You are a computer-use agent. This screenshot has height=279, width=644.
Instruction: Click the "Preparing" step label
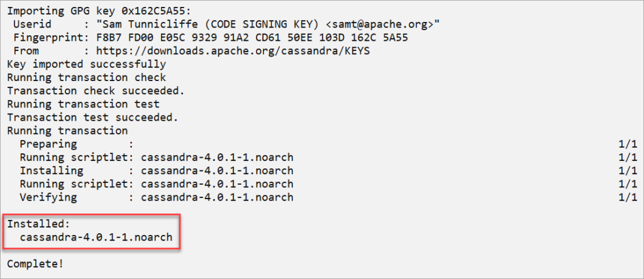click(x=48, y=144)
